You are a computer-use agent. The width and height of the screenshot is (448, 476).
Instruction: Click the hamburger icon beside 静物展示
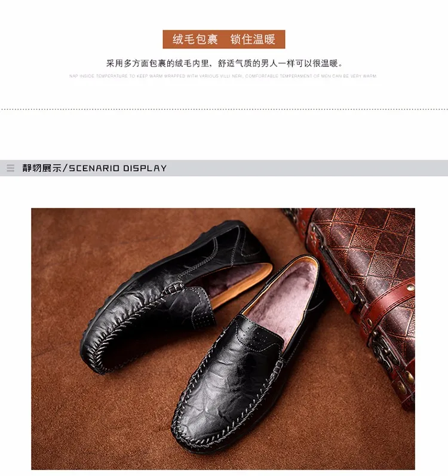pos(10,168)
